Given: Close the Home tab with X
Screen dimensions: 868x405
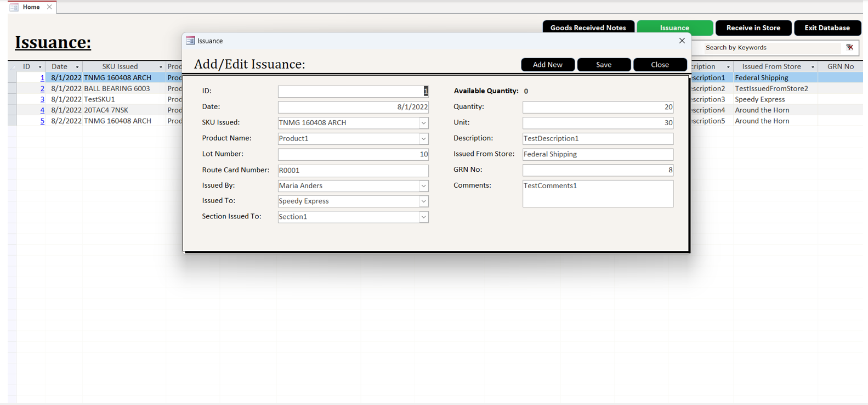Looking at the screenshot, I should click(x=49, y=7).
